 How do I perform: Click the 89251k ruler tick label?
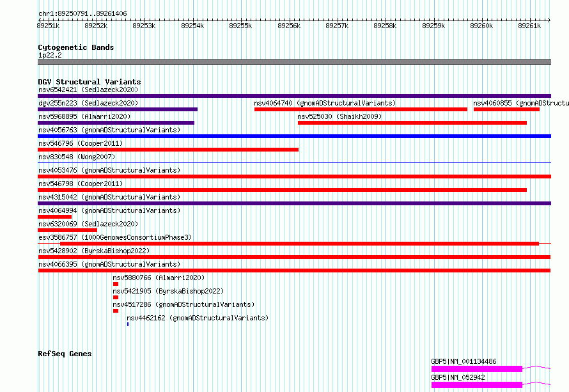[48, 26]
